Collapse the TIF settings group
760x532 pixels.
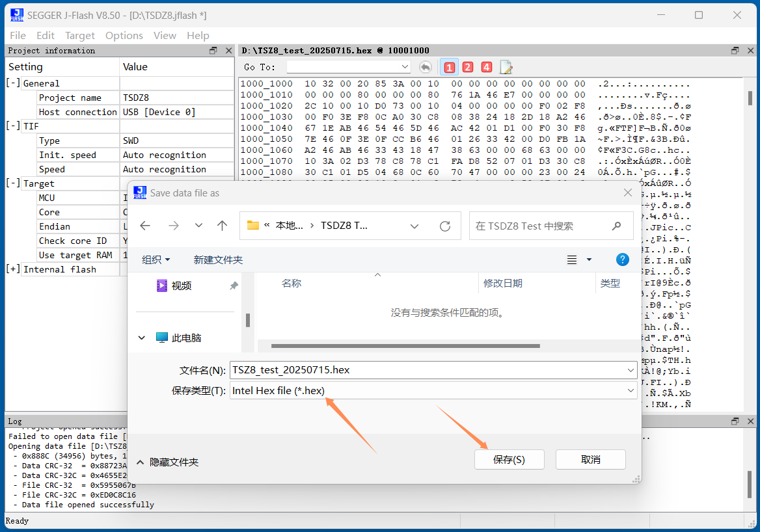click(13, 126)
